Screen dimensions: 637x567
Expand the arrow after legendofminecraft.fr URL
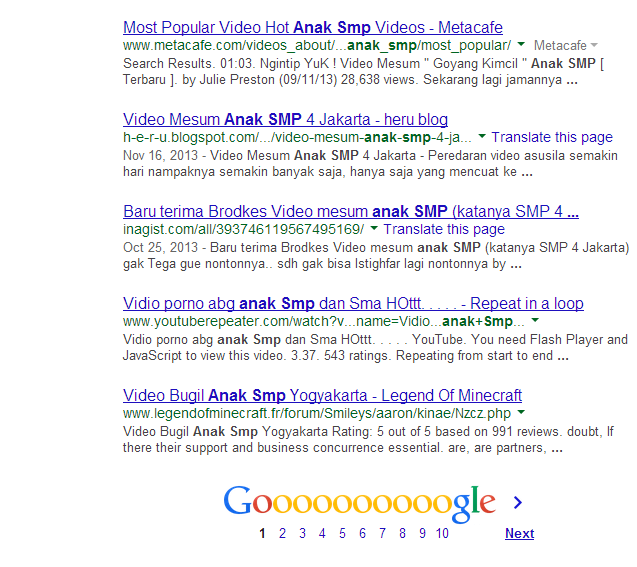(521, 412)
